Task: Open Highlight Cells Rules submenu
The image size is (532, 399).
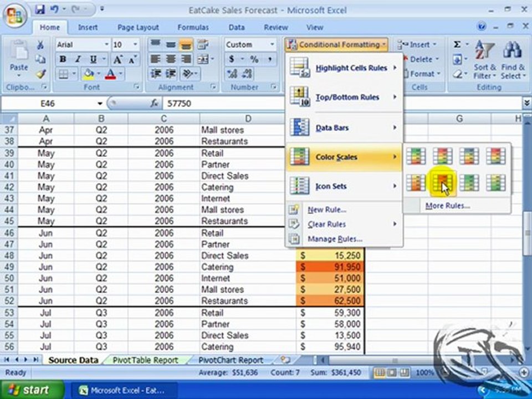Action: coord(344,68)
